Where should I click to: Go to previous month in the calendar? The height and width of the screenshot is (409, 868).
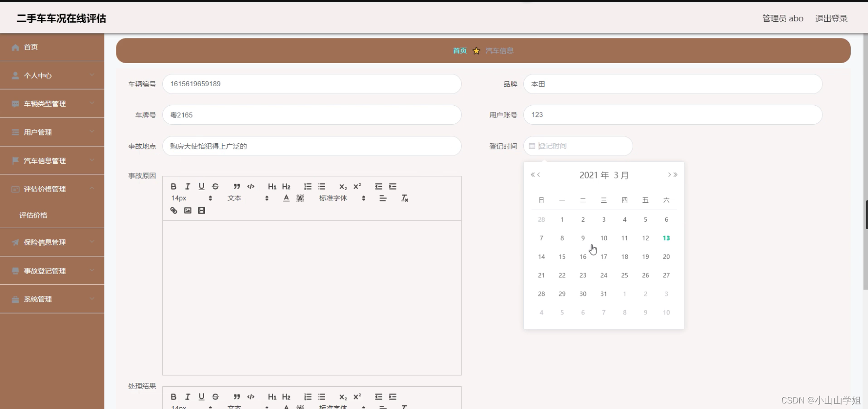click(539, 175)
